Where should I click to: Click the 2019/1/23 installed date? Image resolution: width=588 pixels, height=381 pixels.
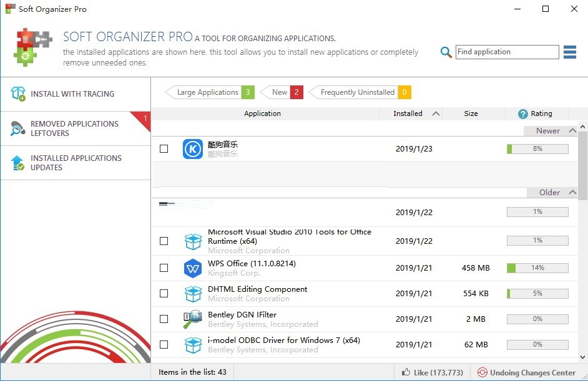coord(414,149)
